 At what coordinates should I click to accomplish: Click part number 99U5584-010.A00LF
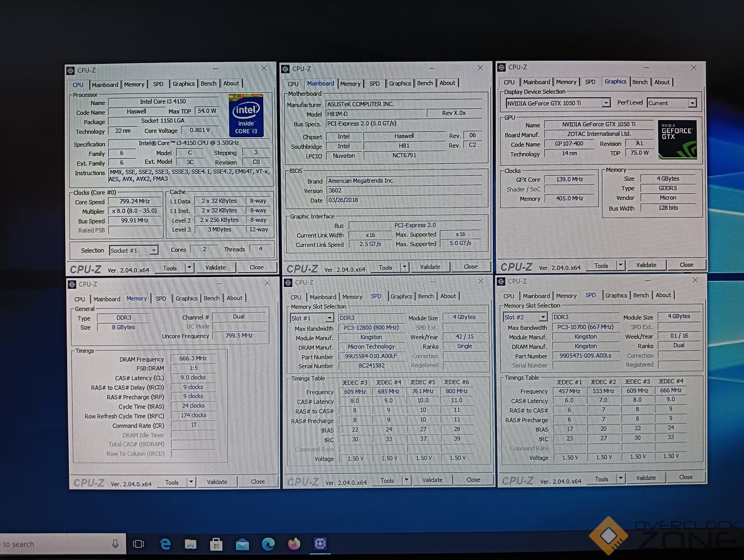(371, 356)
